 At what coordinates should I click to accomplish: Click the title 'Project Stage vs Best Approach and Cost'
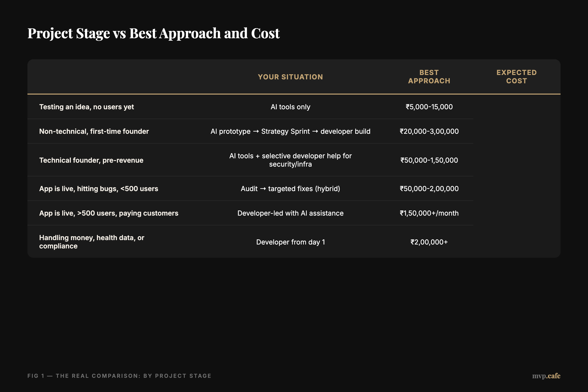[154, 33]
